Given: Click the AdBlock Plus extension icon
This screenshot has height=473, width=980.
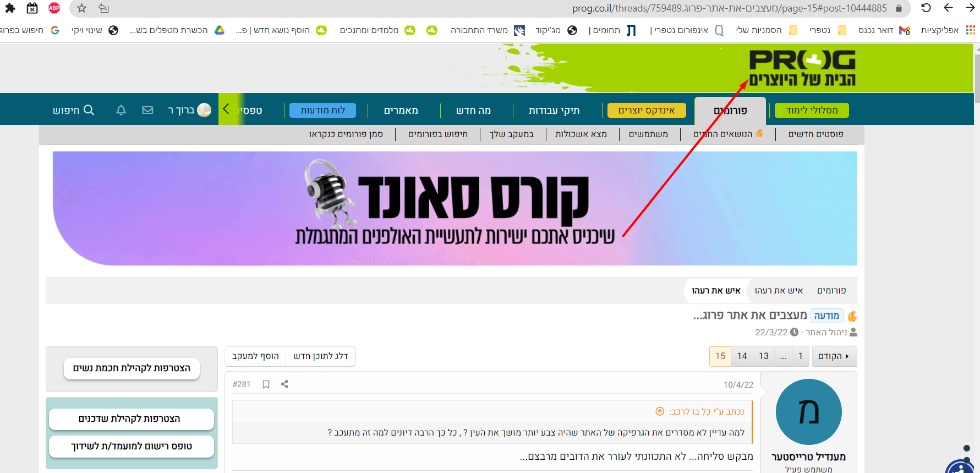Looking at the screenshot, I should (54, 8).
